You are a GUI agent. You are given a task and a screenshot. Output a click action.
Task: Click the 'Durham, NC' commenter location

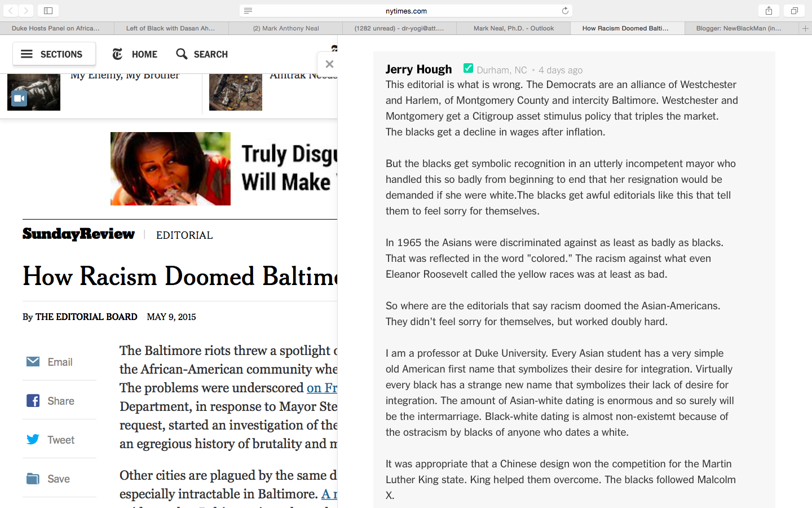[502, 70]
